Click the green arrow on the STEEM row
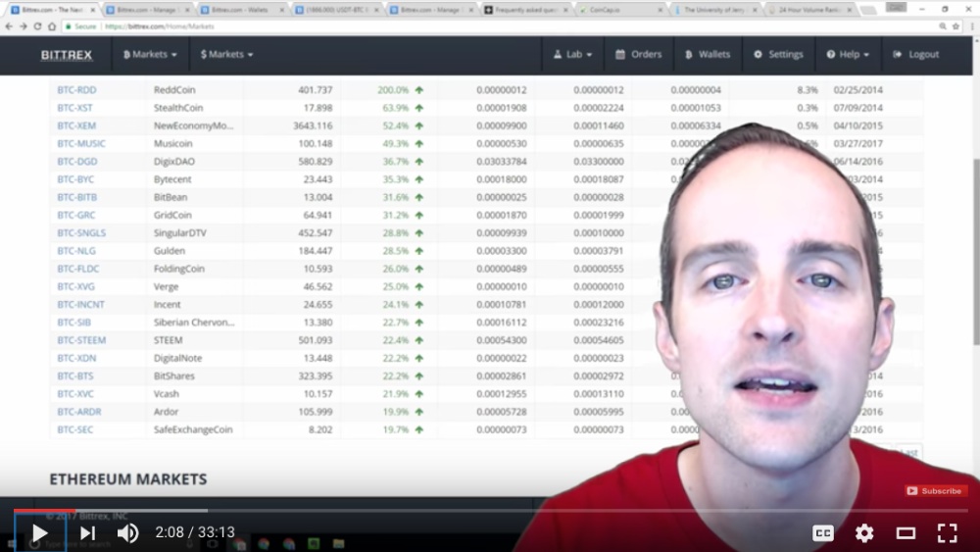The height and width of the screenshot is (552, 980). coord(419,340)
